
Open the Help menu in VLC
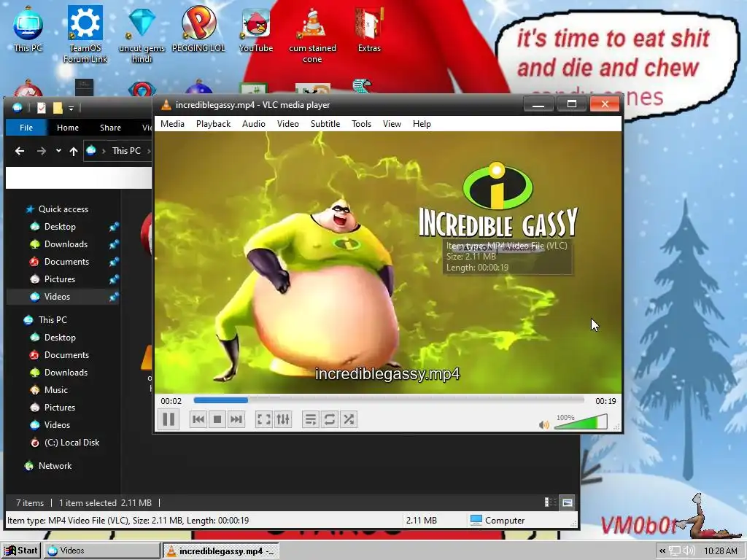[422, 124]
